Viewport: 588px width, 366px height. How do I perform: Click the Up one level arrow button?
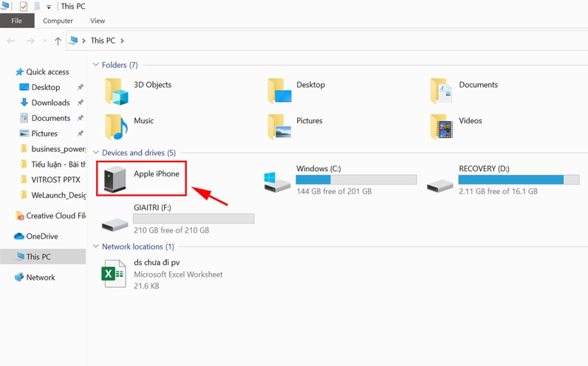58,41
